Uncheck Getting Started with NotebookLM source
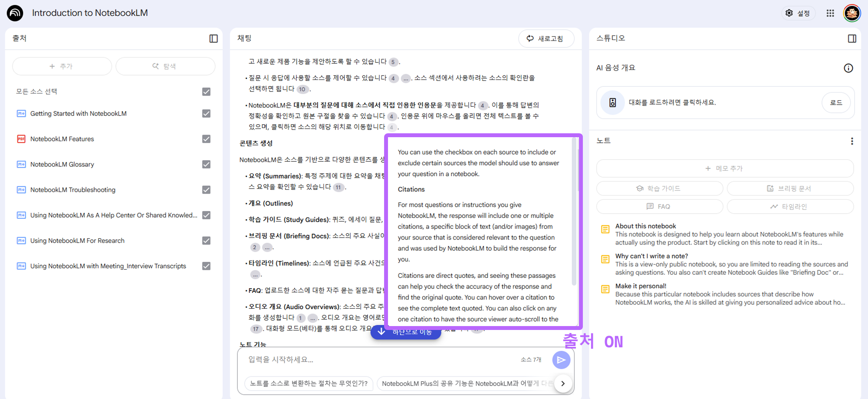This screenshot has width=868, height=399. click(x=206, y=114)
